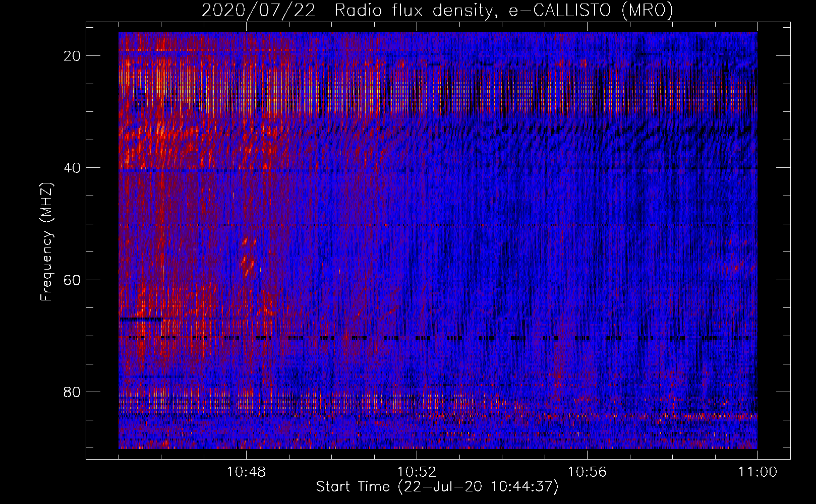Click the 40 MHz frequency tick label
816x504 pixels.
coord(73,168)
